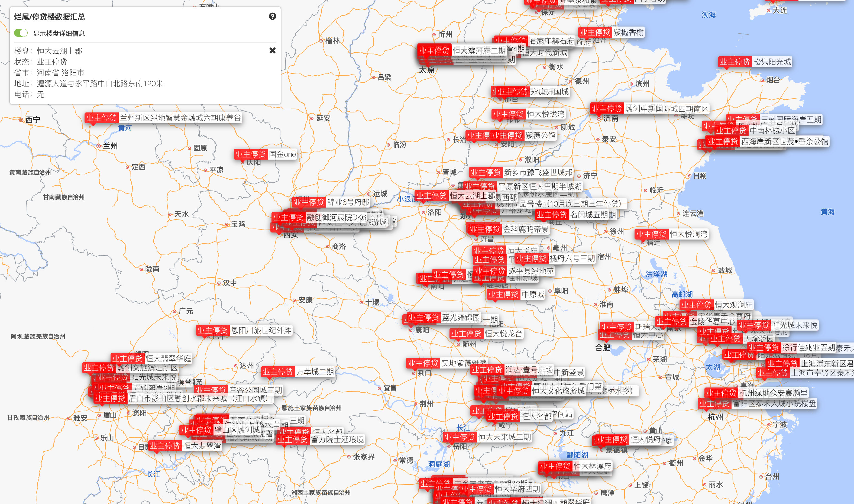Open the 国金one marker near 庆阳
Image resolution: width=854 pixels, height=504 pixels.
coord(266,154)
